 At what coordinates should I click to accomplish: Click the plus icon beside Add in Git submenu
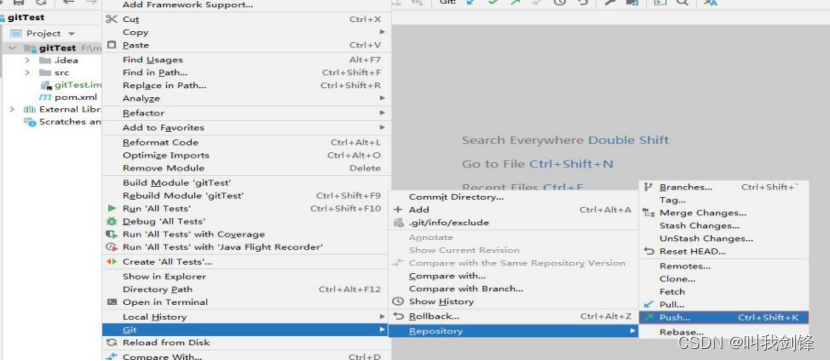(x=399, y=210)
